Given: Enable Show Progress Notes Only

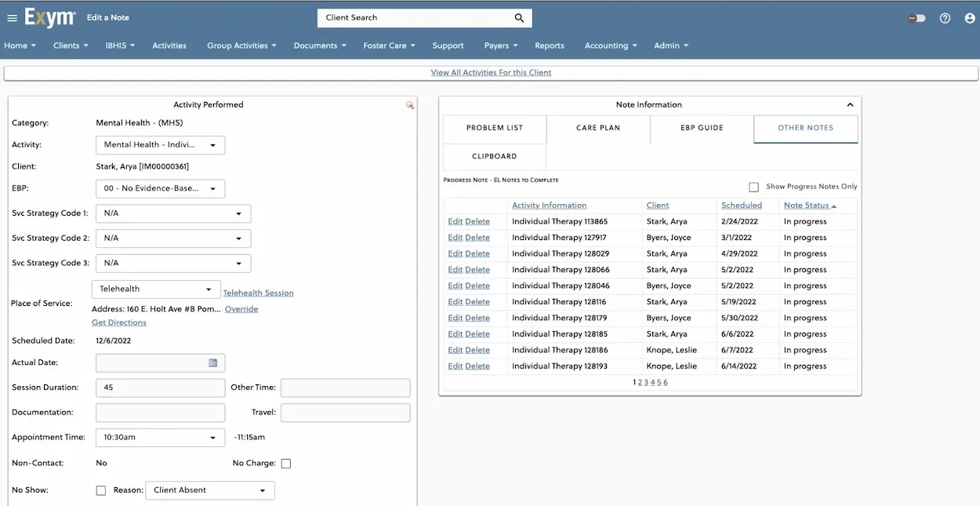Looking at the screenshot, I should (753, 187).
